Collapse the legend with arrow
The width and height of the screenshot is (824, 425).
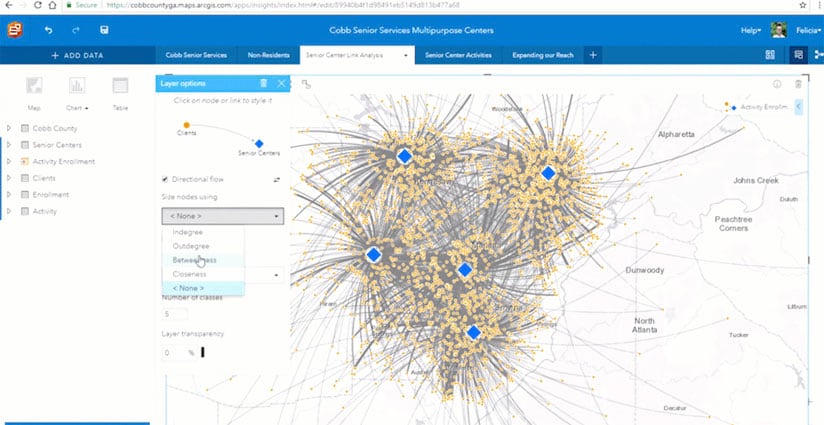(798, 107)
